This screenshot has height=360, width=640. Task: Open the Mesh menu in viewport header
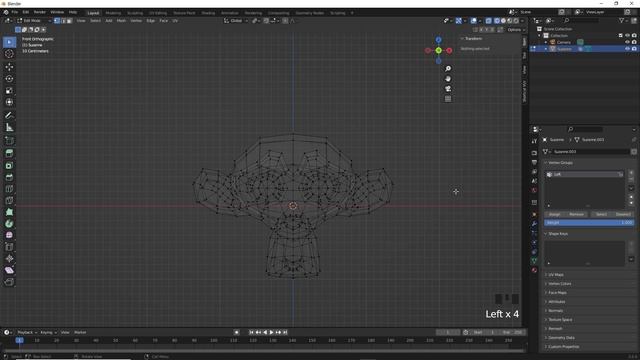(121, 20)
